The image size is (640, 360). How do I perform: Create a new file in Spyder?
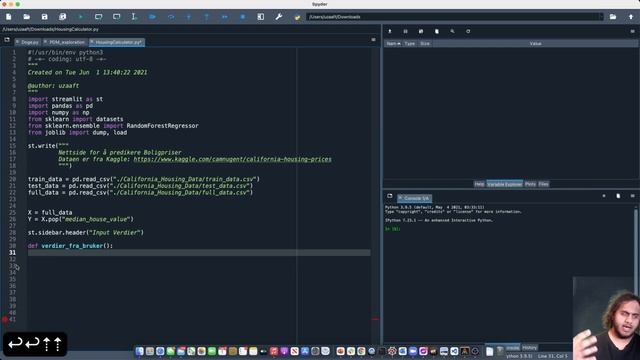[x=9, y=17]
